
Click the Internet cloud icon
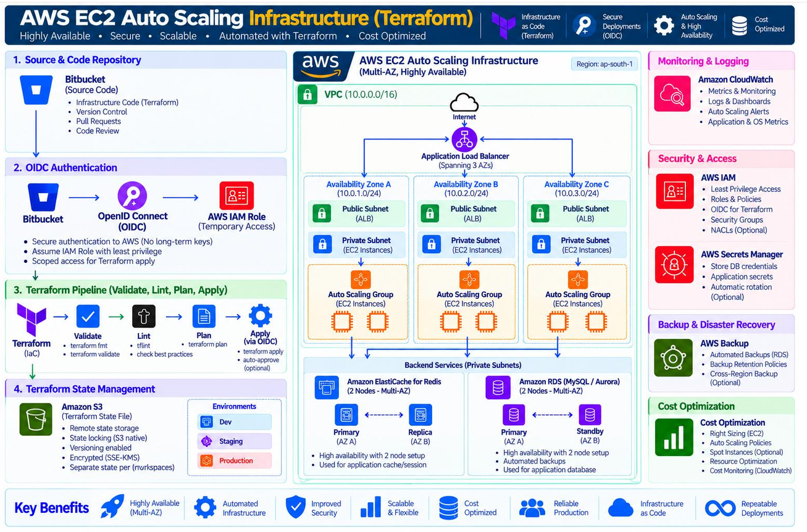(x=464, y=102)
